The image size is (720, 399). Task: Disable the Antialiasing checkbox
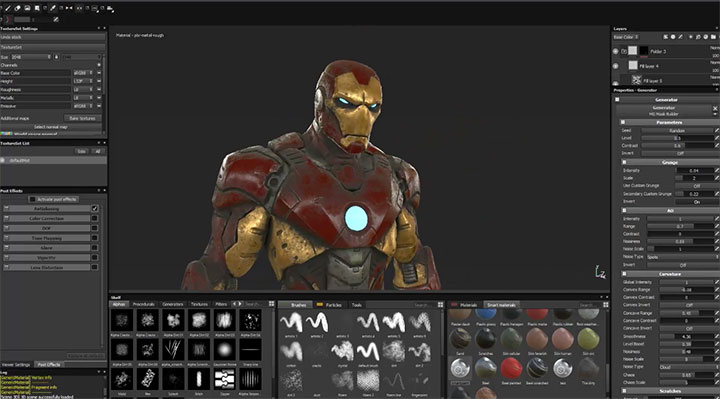click(x=95, y=208)
